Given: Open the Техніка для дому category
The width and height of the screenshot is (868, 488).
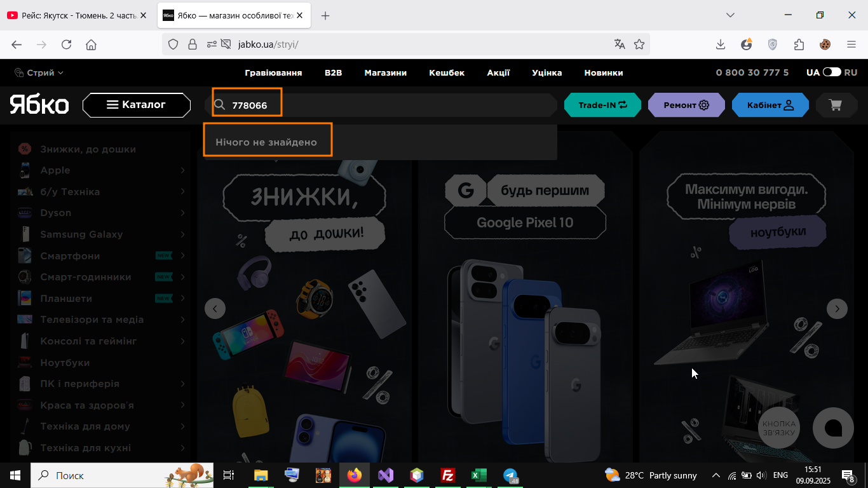Looking at the screenshot, I should click(x=85, y=426).
